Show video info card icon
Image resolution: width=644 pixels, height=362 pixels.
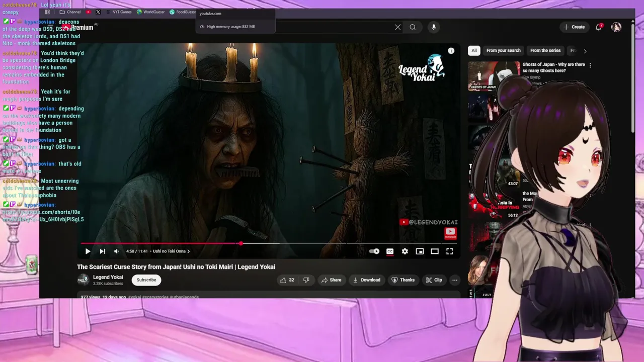point(451,51)
